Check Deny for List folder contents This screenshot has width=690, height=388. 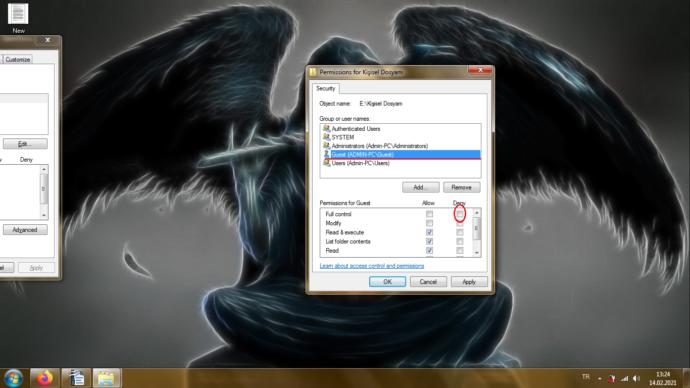coord(459,242)
